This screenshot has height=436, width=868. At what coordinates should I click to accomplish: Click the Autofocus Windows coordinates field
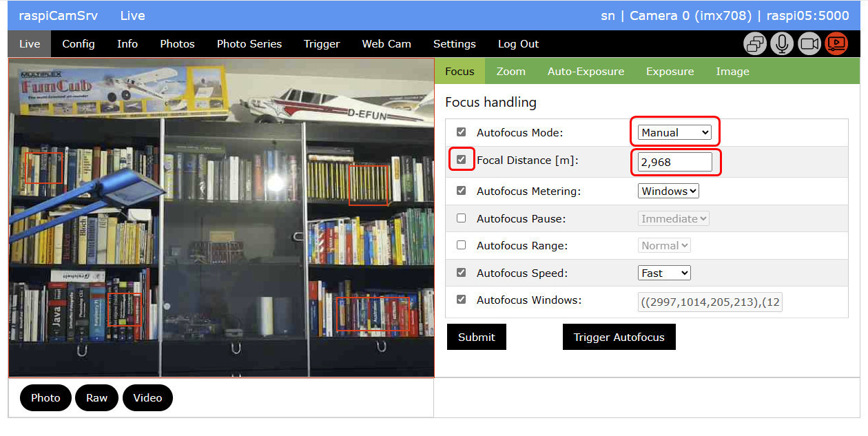pos(710,302)
